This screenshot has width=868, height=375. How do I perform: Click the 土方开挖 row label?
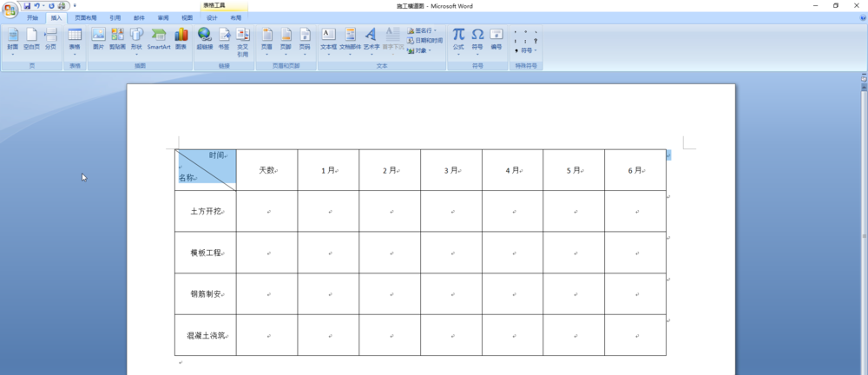(206, 212)
